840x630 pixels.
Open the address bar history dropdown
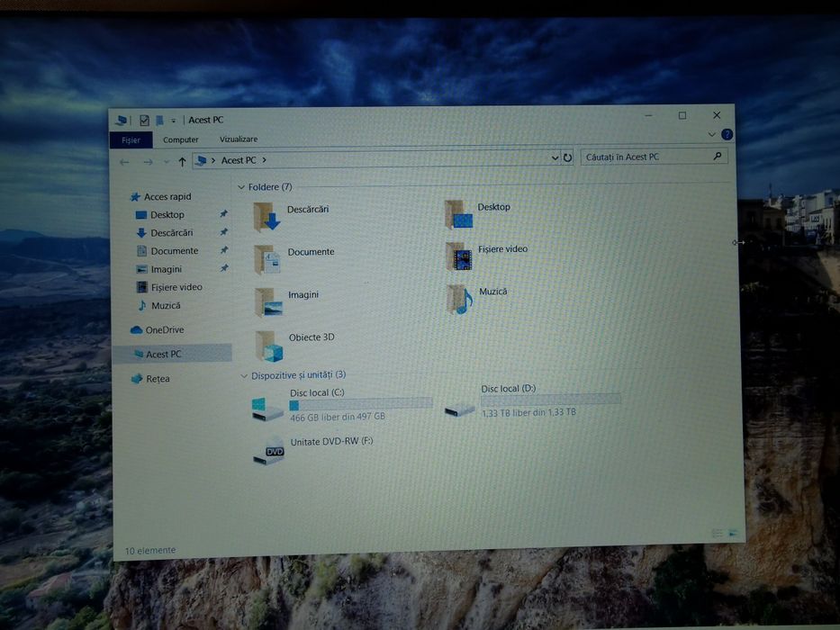(555, 158)
